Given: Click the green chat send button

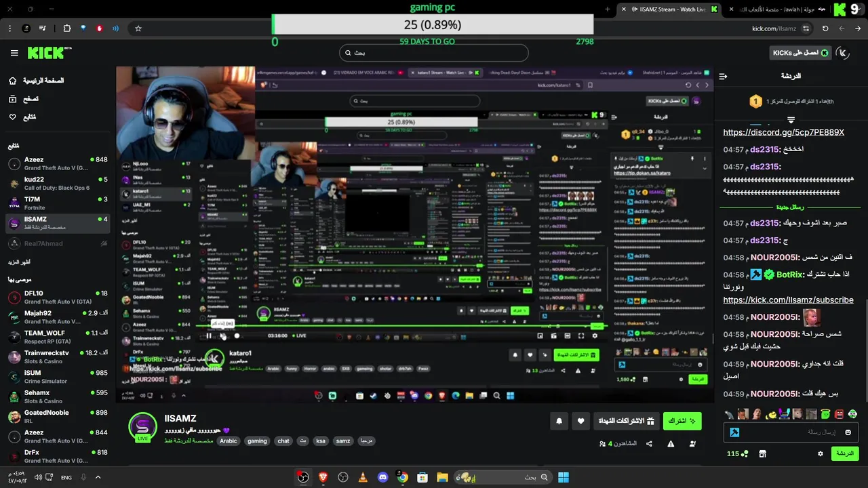Looking at the screenshot, I should point(844,453).
